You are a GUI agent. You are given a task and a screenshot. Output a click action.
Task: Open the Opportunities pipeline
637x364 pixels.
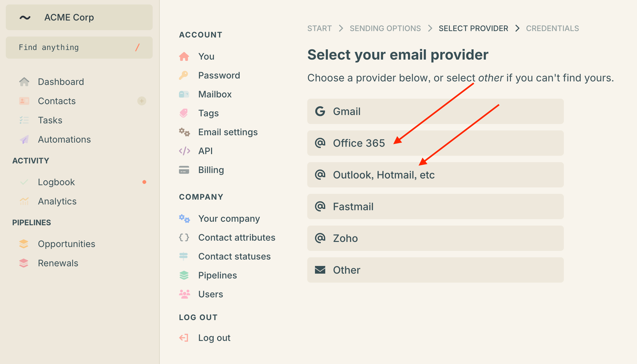[x=66, y=244]
